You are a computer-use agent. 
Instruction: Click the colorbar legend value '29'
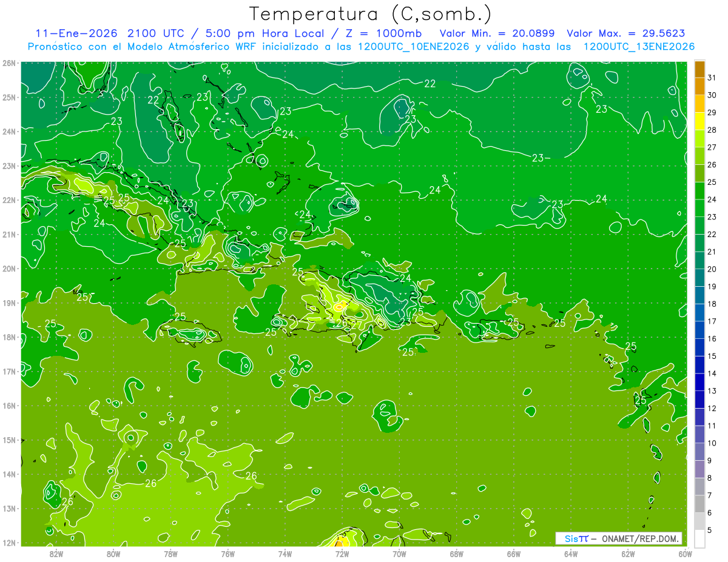tap(712, 113)
